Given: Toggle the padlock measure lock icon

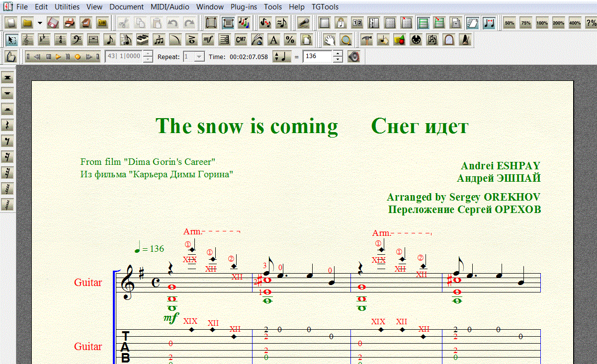Looking at the screenshot, I should [341, 22].
